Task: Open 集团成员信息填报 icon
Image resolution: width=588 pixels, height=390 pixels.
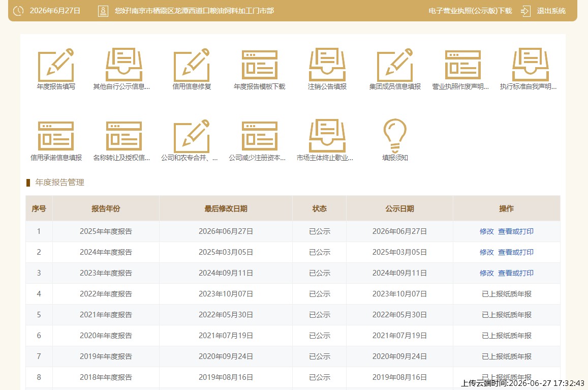Action: click(395, 65)
